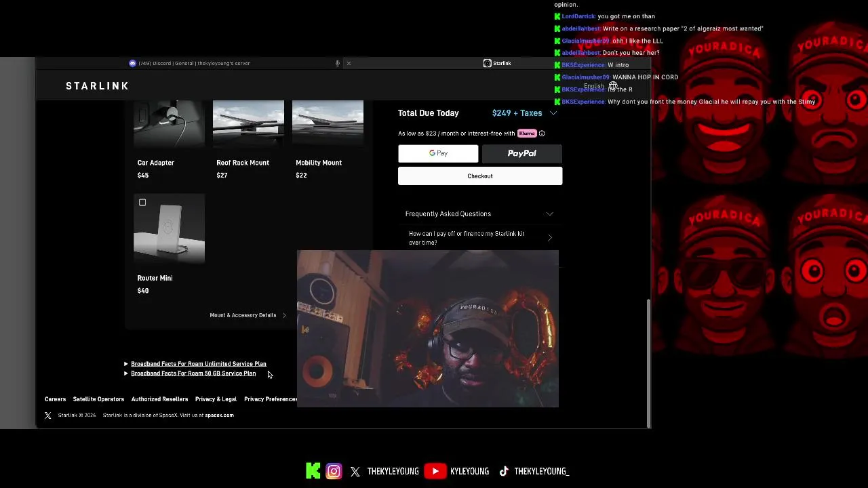The height and width of the screenshot is (488, 868).
Task: Expand the Total Due Today chevron
Action: tap(553, 113)
